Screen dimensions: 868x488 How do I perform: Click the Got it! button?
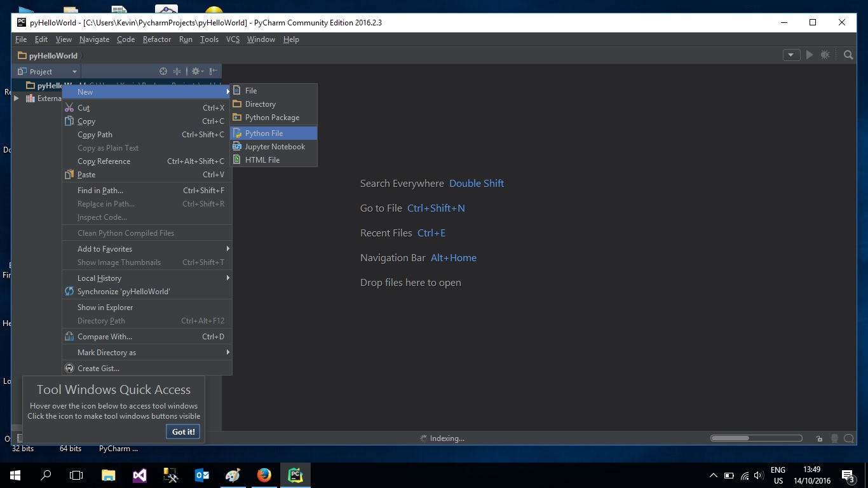tap(182, 431)
